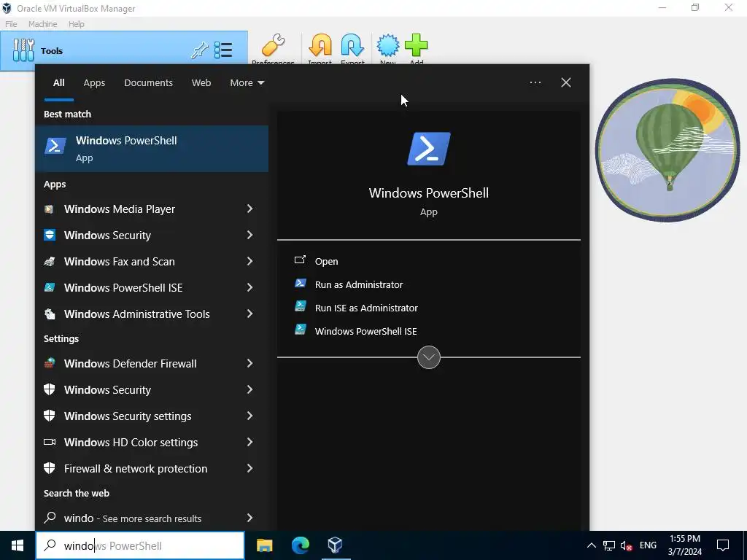Switch to the All search tab

click(x=58, y=83)
